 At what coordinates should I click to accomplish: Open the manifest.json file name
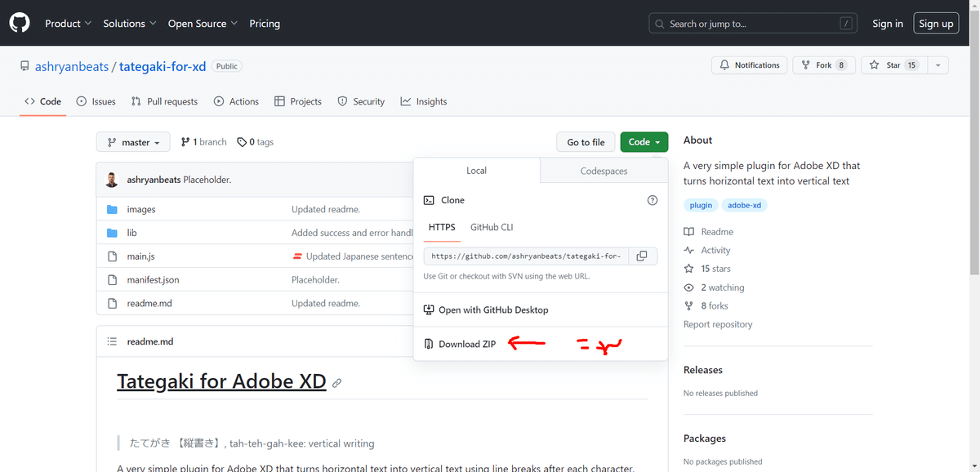[153, 280]
